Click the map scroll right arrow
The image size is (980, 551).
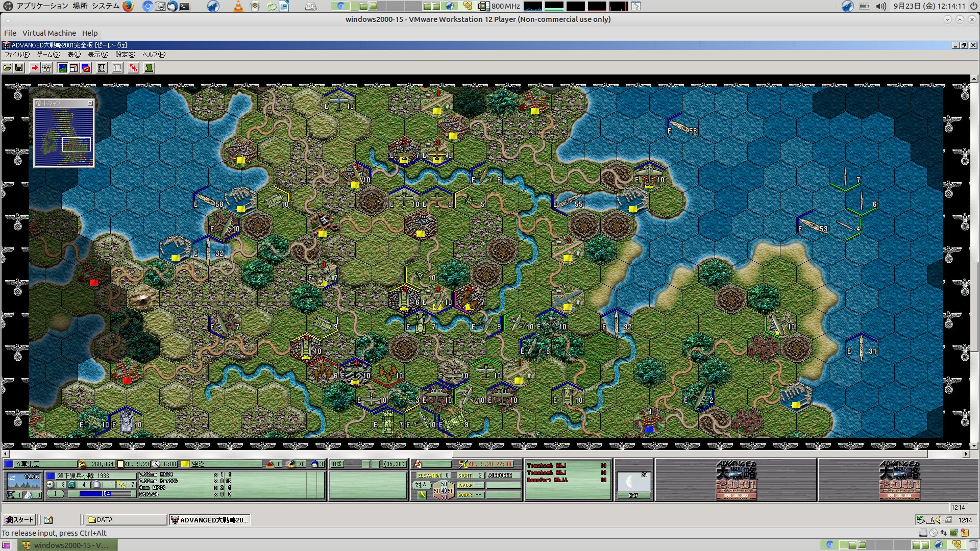click(966, 454)
